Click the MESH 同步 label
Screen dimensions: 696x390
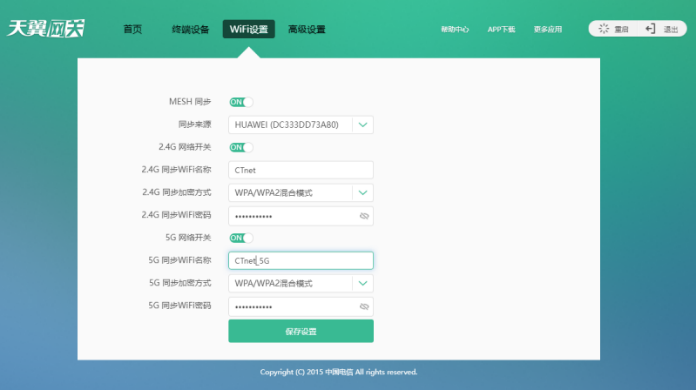coord(190,102)
